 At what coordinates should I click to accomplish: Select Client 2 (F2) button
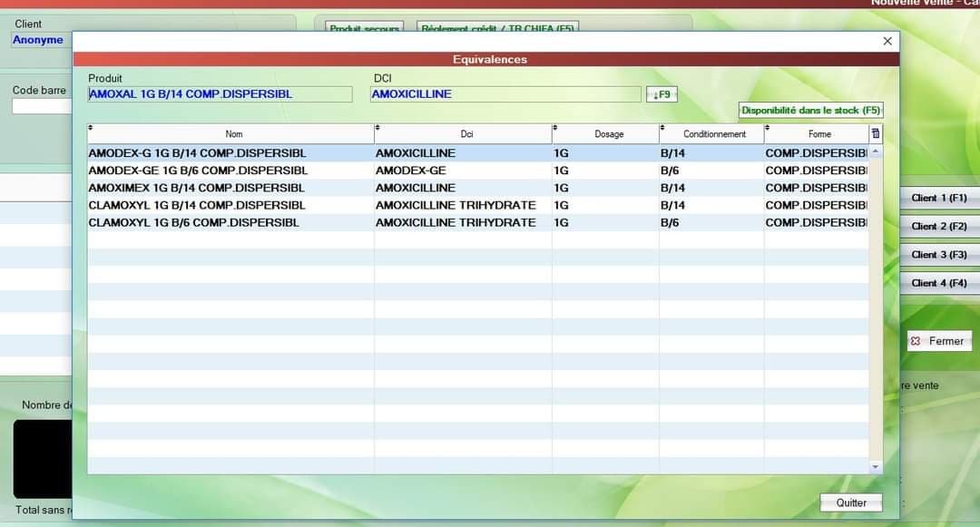[939, 226]
